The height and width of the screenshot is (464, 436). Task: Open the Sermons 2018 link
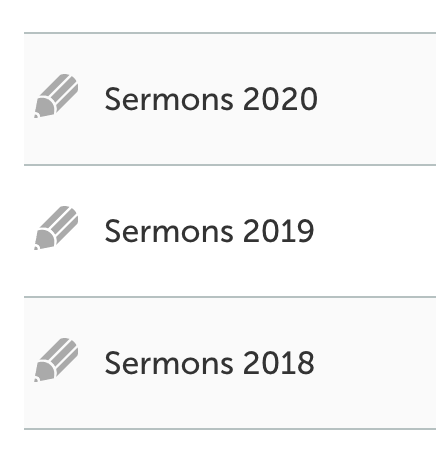[x=209, y=363]
